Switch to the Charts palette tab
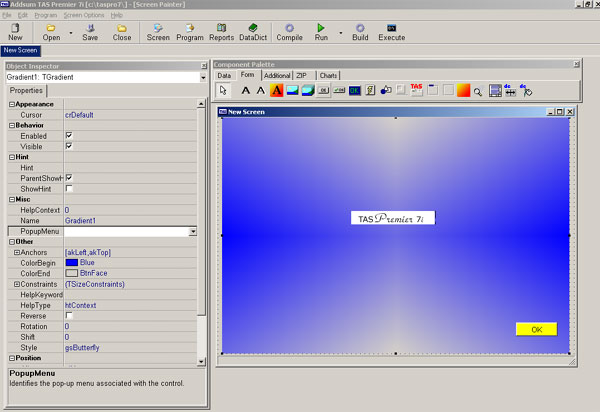Screen dimensions: 600x412 coord(328,75)
